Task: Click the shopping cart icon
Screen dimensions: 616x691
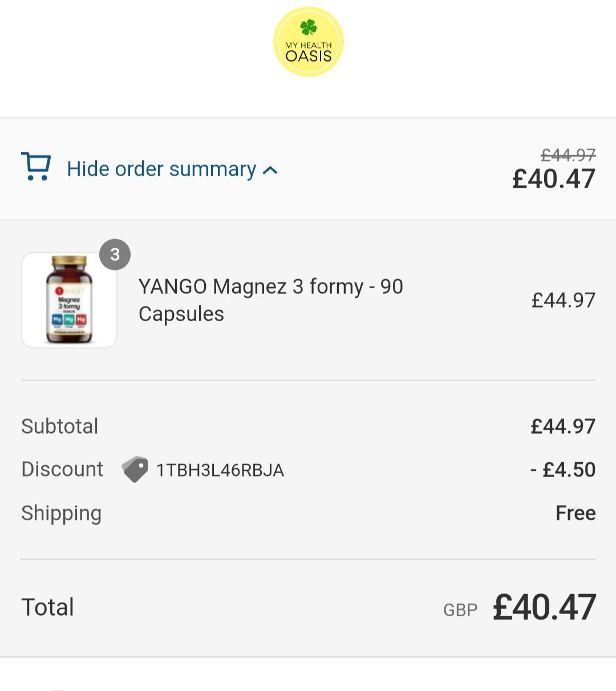Action: point(36,167)
